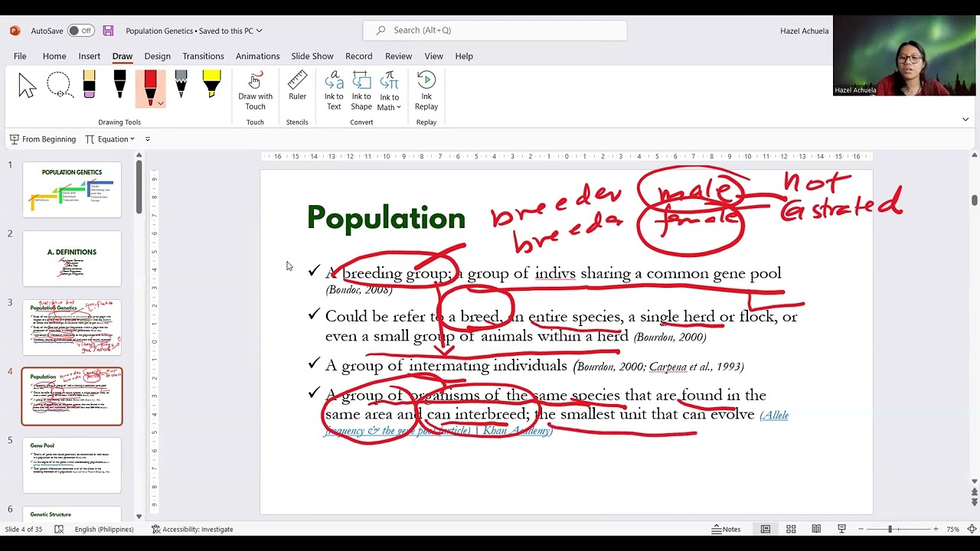Click the zoom slider handle
Screen dimensions: 980x551
890,529
